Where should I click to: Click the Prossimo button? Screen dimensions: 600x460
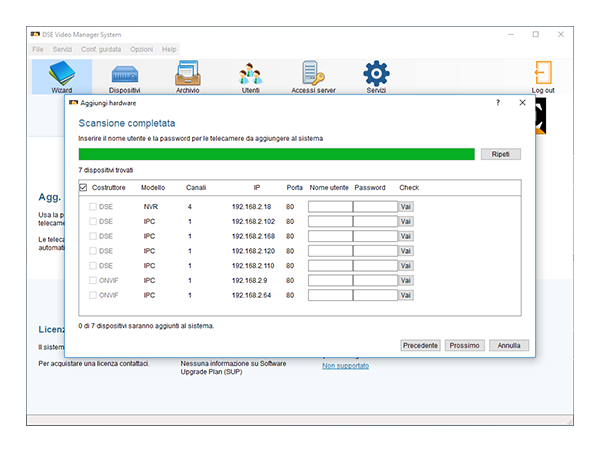[x=465, y=345]
